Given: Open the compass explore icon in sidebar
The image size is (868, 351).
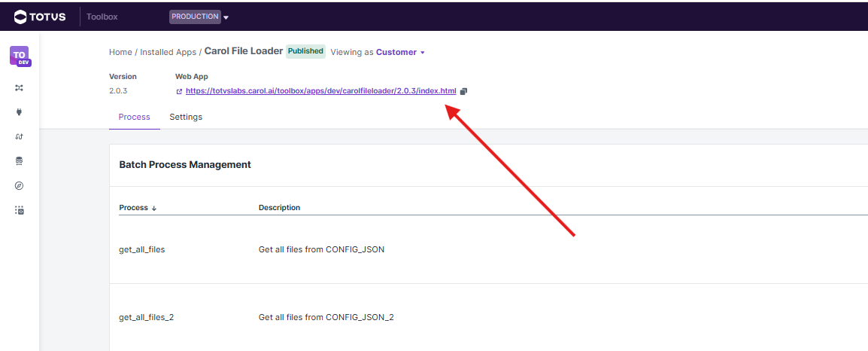Looking at the screenshot, I should [20, 186].
